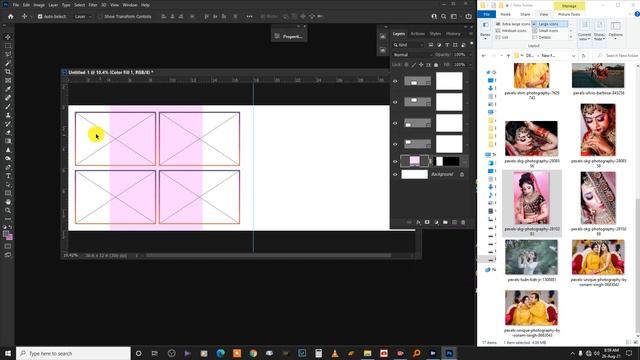The width and height of the screenshot is (640, 360).
Task: Hide the fourth frame layer
Action: tap(395, 144)
